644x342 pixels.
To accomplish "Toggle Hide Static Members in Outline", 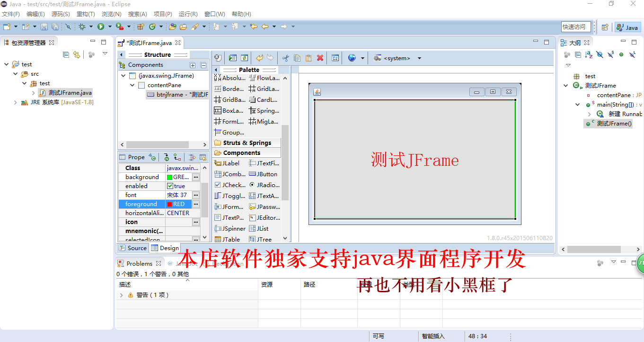I will [x=610, y=54].
